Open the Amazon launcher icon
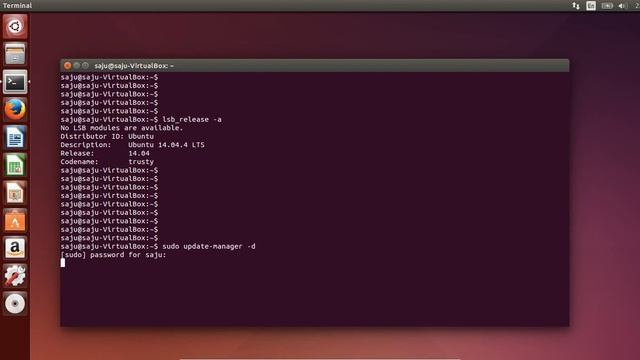This screenshot has height=360, width=640. (15, 248)
